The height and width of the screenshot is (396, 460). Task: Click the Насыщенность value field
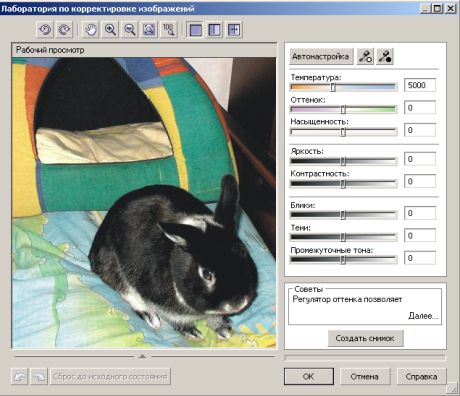[x=420, y=130]
